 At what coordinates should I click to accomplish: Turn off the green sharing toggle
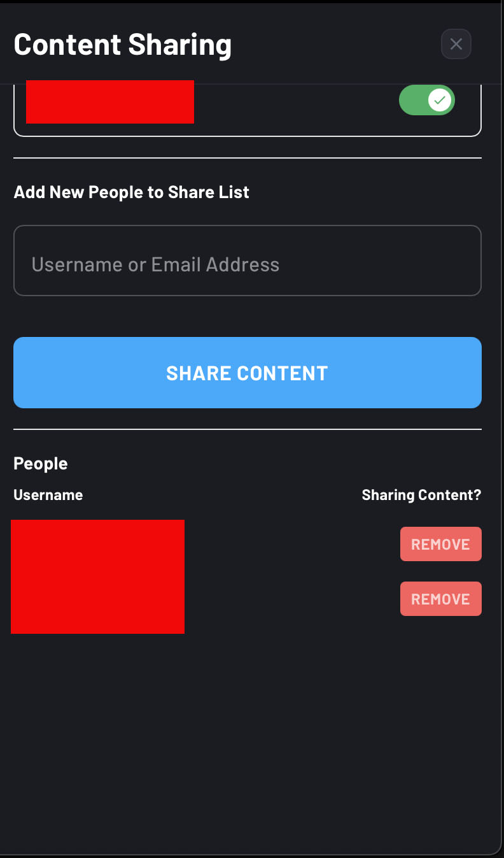coord(426,100)
